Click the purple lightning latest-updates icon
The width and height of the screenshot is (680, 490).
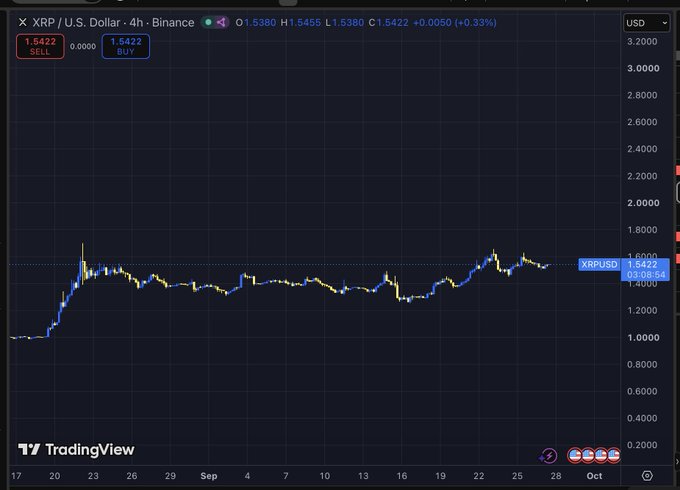pos(548,456)
